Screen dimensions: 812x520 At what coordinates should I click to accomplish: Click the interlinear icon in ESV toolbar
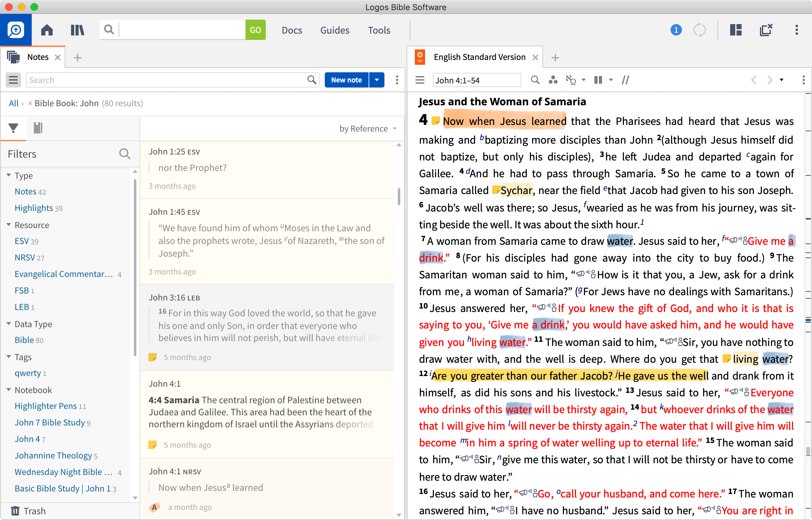571,80
